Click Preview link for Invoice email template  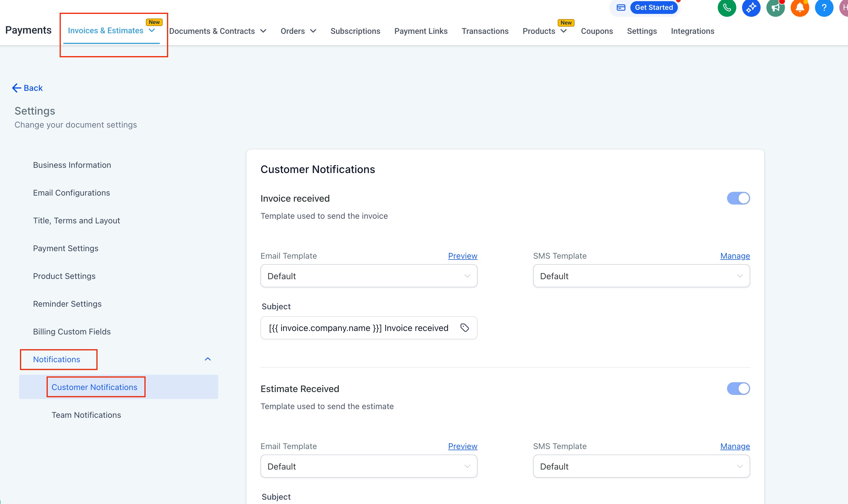point(462,256)
